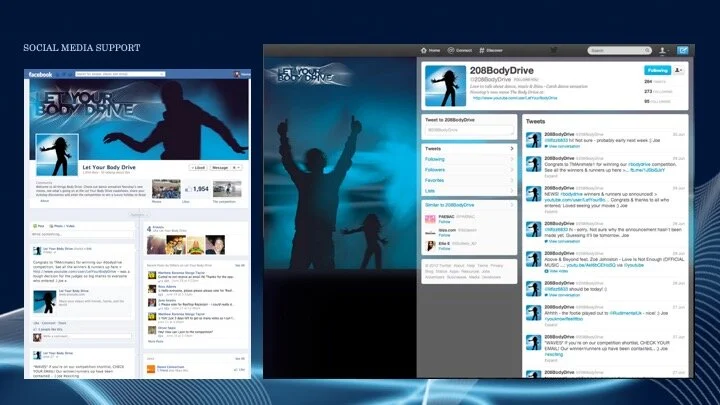The height and width of the screenshot is (405, 720).
Task: Open the YouTube link in Twitter bio
Action: (x=515, y=98)
